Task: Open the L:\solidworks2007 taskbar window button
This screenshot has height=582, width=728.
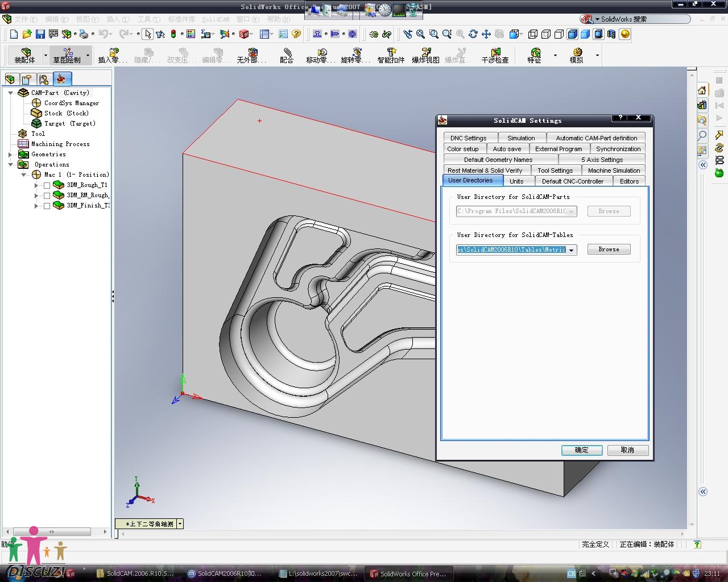Action: tap(318, 573)
